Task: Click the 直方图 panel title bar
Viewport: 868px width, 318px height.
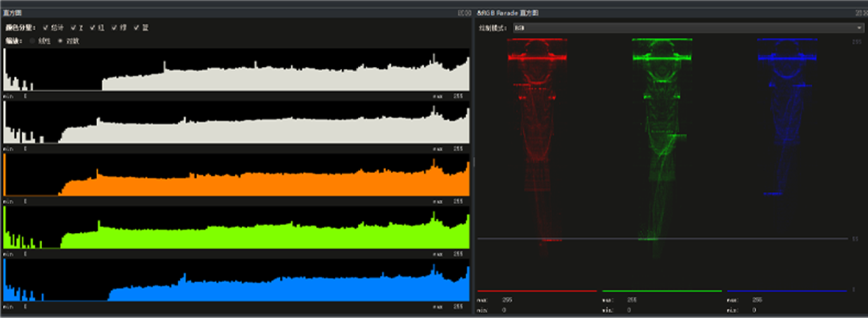Action: pyautogui.click(x=211, y=13)
